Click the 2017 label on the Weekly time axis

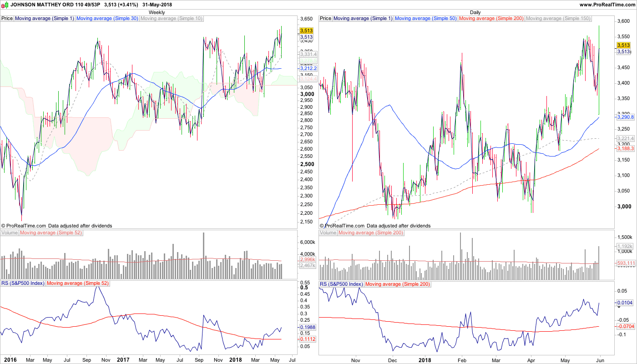pos(123,360)
